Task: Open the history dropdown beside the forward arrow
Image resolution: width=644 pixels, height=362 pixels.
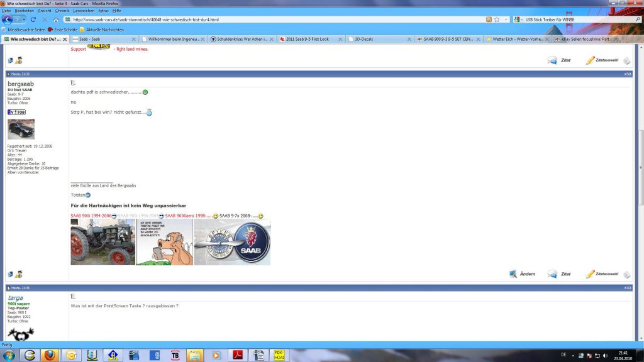Action: tap(24, 19)
